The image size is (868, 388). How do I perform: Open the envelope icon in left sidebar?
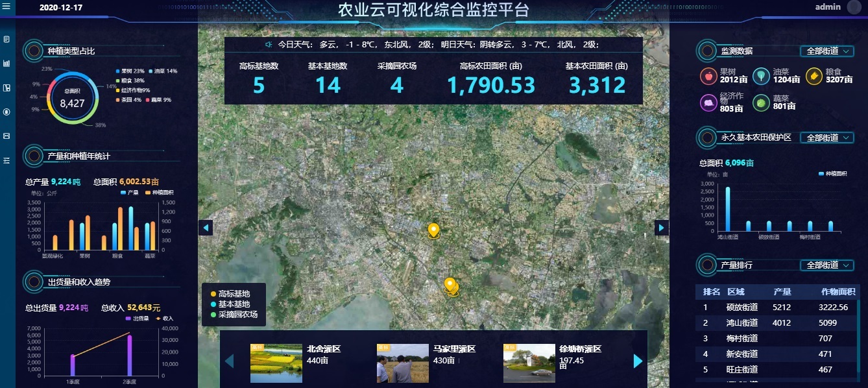(6, 136)
